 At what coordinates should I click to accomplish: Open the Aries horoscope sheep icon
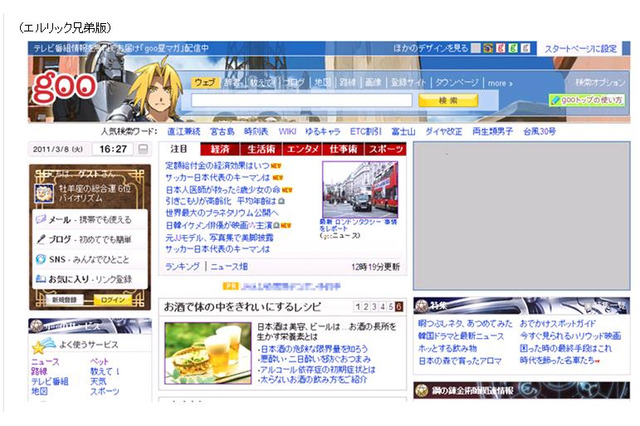44,193
